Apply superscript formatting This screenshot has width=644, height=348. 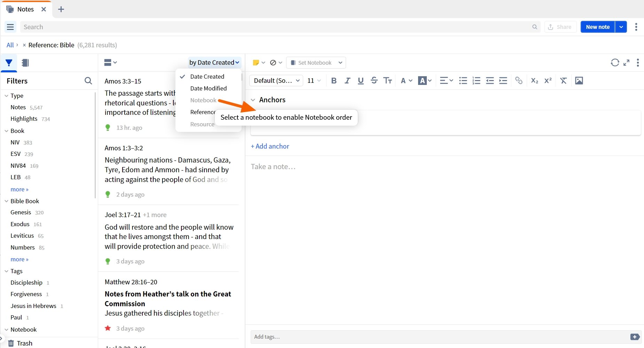coord(548,81)
